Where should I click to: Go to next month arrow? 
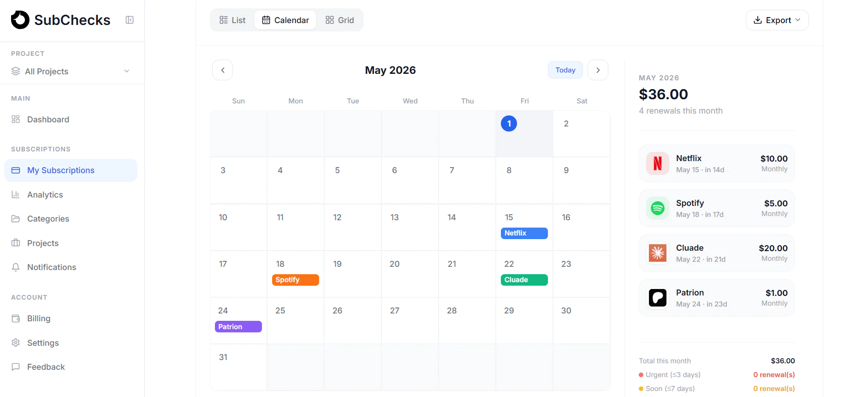598,70
